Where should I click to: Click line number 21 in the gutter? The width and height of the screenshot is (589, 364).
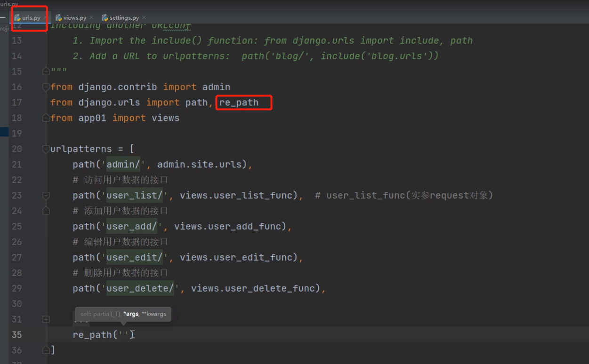[16, 165]
